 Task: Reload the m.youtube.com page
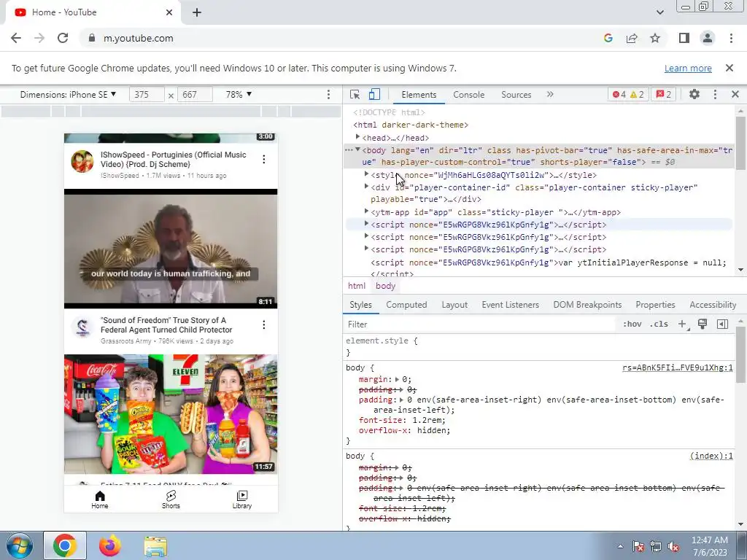pyautogui.click(x=63, y=38)
